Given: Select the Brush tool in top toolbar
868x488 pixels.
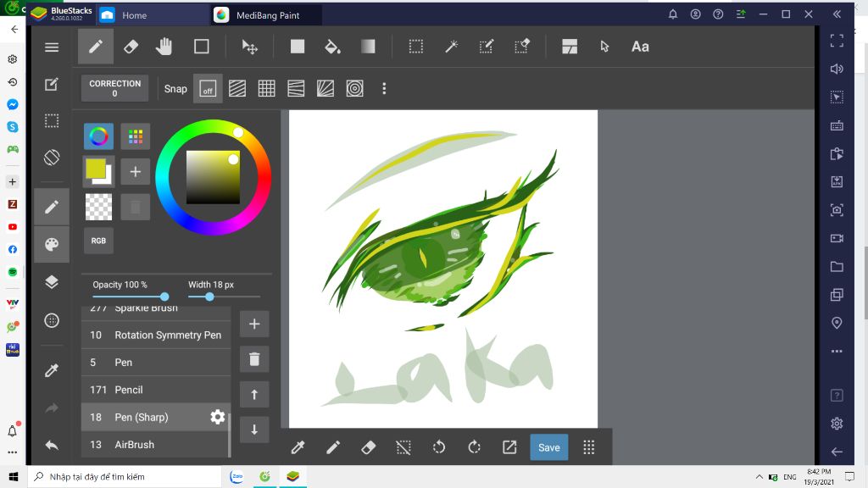Looking at the screenshot, I should click(96, 47).
